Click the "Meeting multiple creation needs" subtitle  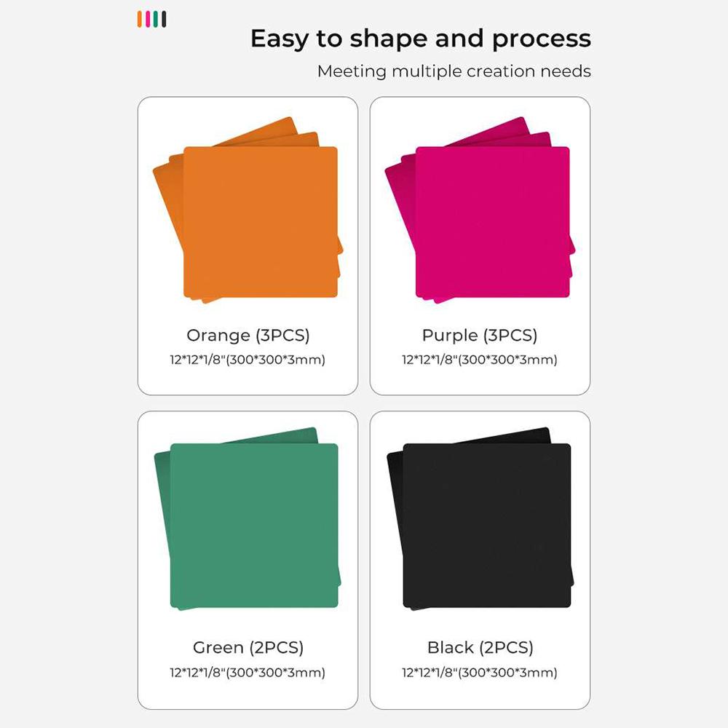point(454,71)
